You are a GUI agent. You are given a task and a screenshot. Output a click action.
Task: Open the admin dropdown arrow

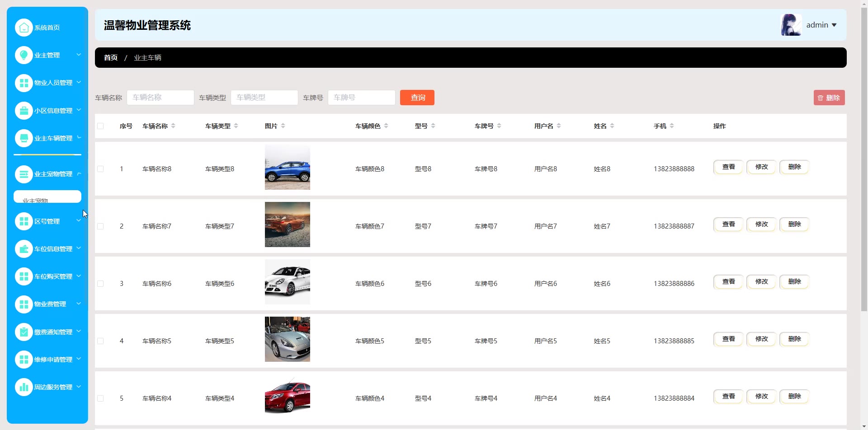(x=834, y=25)
